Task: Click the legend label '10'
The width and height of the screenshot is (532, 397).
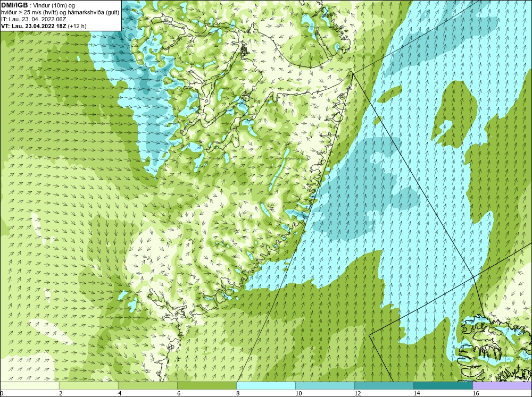Action: [298, 393]
